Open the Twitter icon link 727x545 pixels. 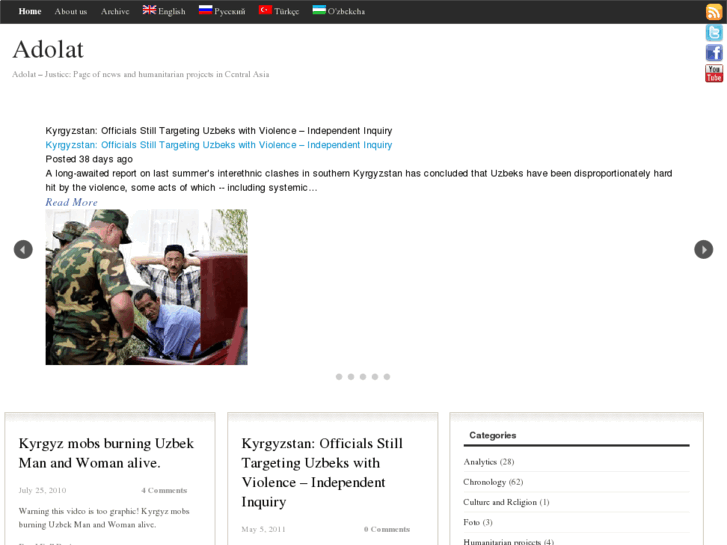click(714, 33)
